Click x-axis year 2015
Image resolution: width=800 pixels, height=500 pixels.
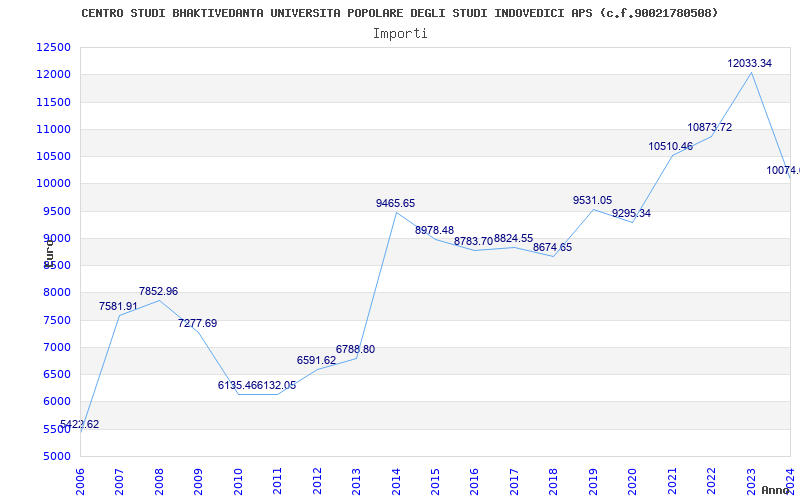435,481
